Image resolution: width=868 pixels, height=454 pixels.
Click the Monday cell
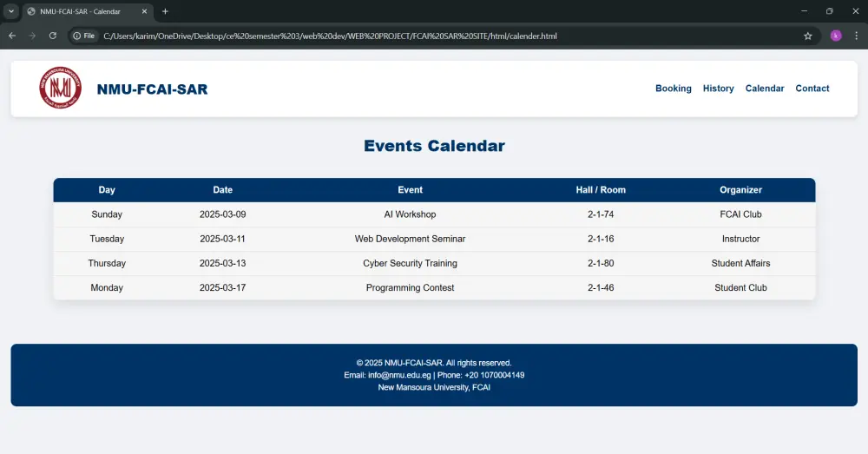(x=107, y=287)
